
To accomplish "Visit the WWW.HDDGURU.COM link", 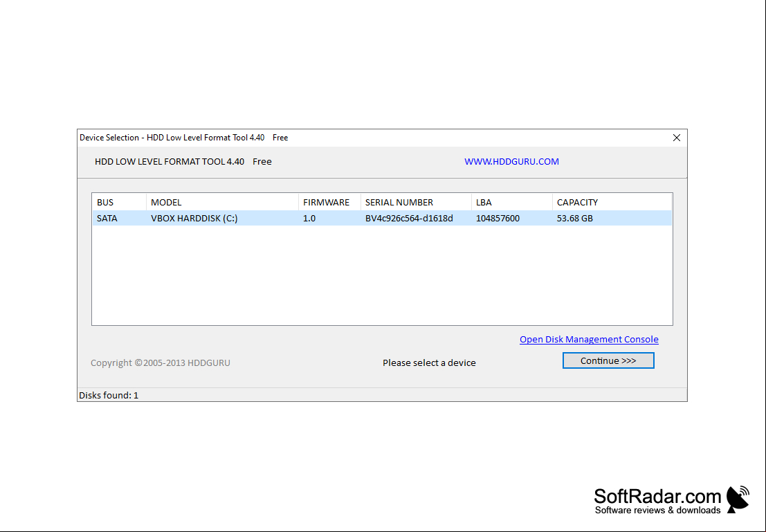I will point(511,162).
